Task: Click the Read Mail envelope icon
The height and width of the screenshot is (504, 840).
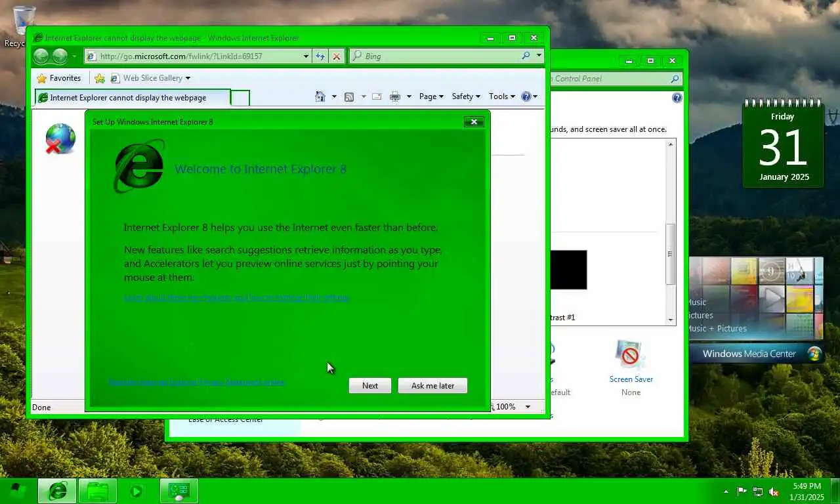Action: [x=377, y=96]
